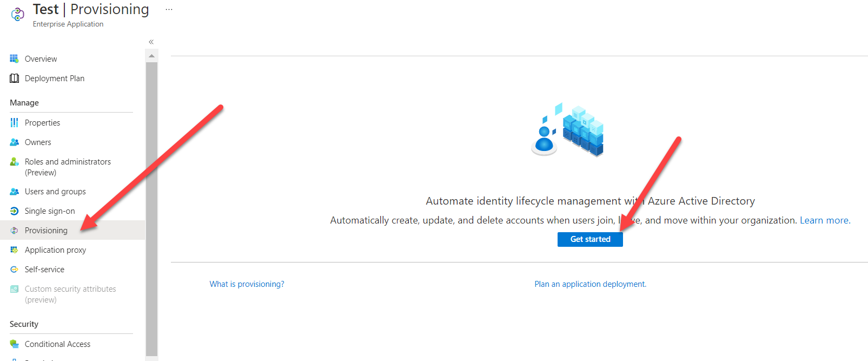868x361 pixels.
Task: Click the Enterprise Application subtitle text
Action: click(68, 24)
